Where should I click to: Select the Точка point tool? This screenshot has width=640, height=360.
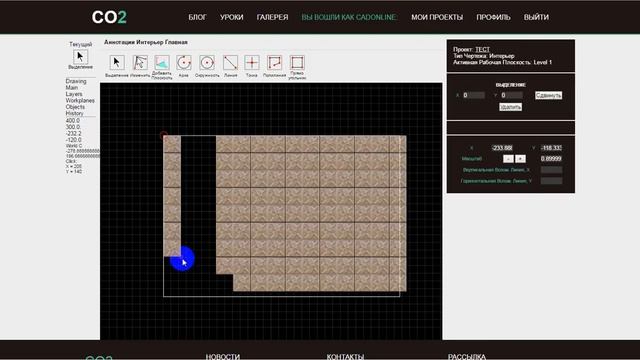(252, 63)
